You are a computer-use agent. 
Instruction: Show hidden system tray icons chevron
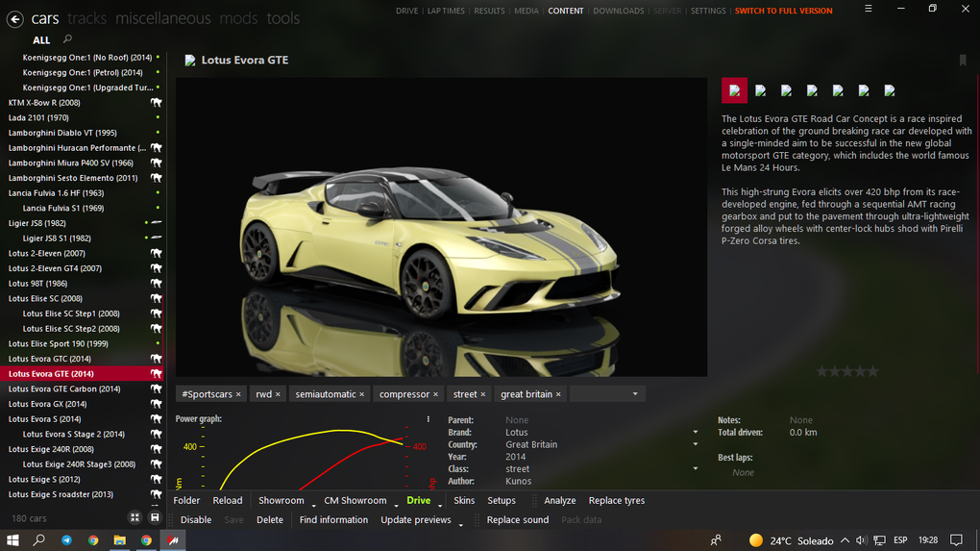tap(845, 540)
